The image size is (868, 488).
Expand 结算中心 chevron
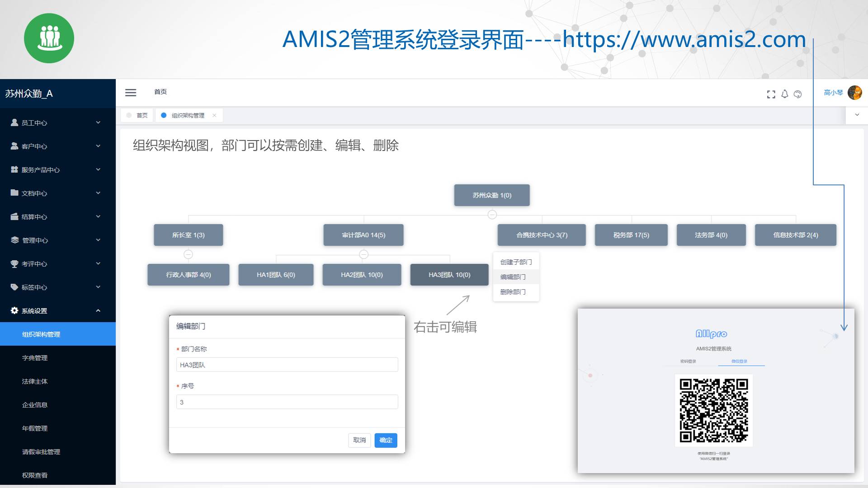pos(98,216)
